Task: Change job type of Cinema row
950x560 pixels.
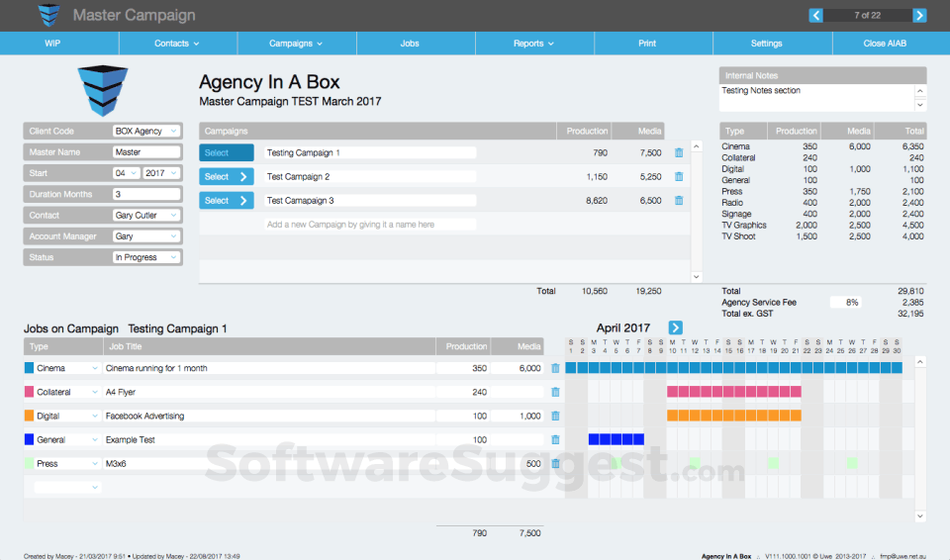Action: click(67, 368)
